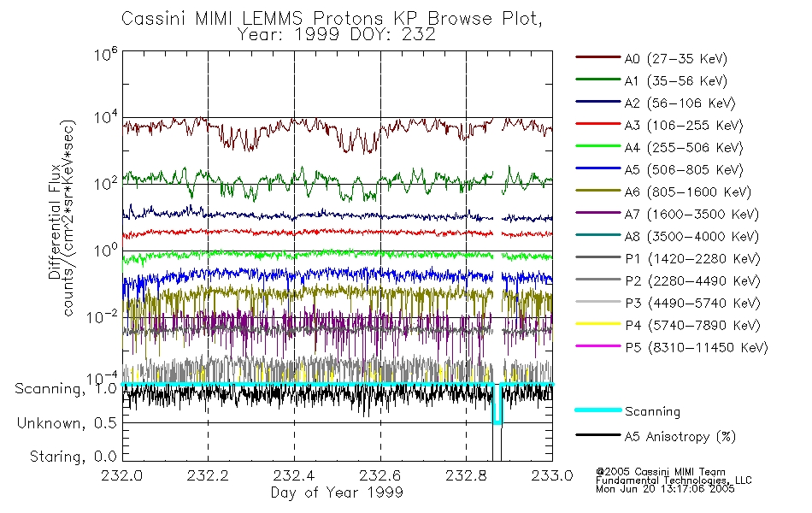812x513 pixels.
Task: Select the A5 (506-805 KeV) legend label
Action: coord(684,170)
